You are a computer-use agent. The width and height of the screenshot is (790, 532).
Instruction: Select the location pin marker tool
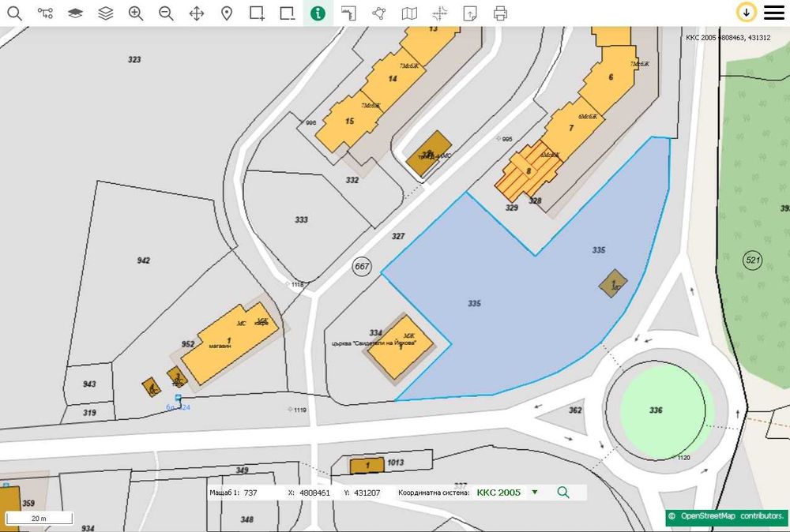pos(227,13)
